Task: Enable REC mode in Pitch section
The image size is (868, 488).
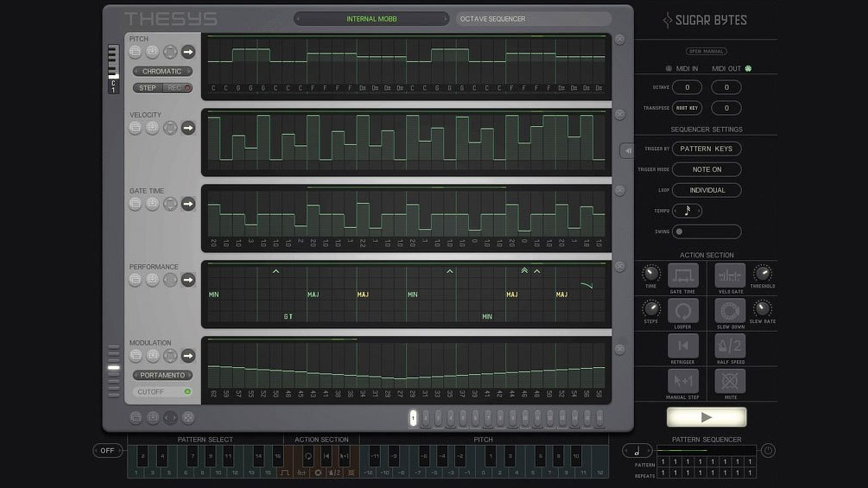Action: [178, 88]
